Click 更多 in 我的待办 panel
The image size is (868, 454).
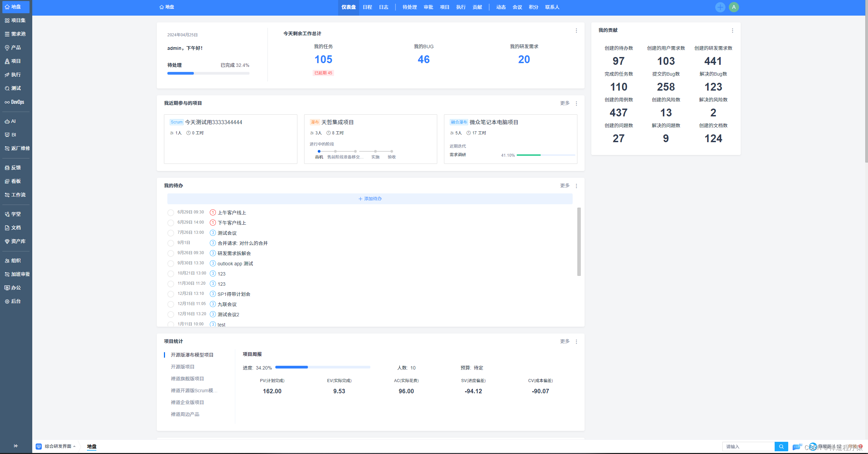click(565, 186)
